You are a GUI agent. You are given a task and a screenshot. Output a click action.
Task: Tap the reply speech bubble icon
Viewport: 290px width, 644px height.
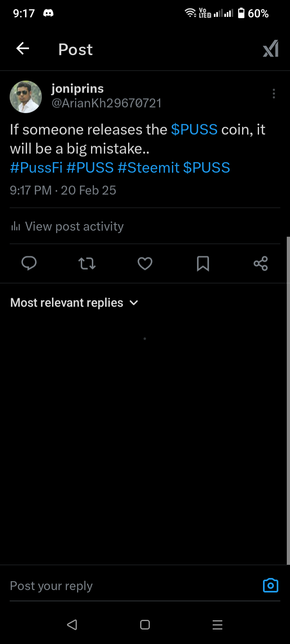29,264
